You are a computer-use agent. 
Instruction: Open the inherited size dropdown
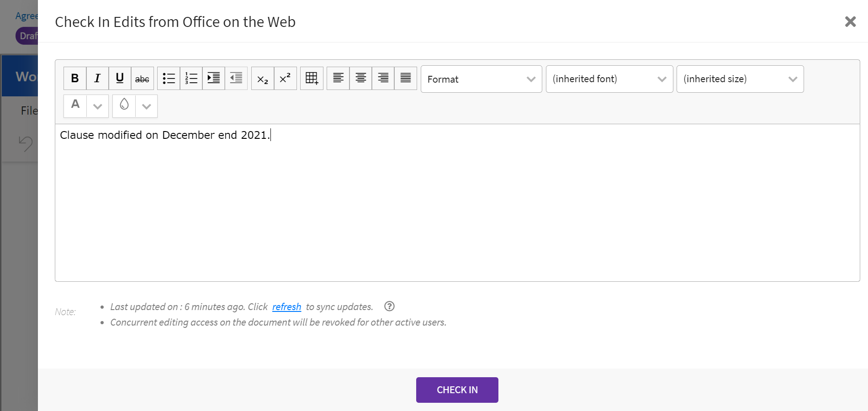740,79
